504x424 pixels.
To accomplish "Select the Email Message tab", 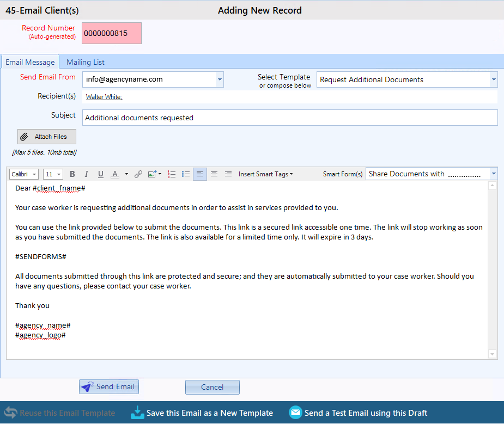I will (x=30, y=62).
